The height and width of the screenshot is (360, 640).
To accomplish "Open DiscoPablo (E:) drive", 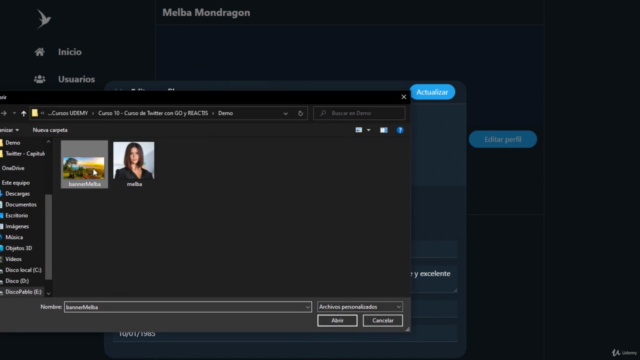I will pos(23,292).
